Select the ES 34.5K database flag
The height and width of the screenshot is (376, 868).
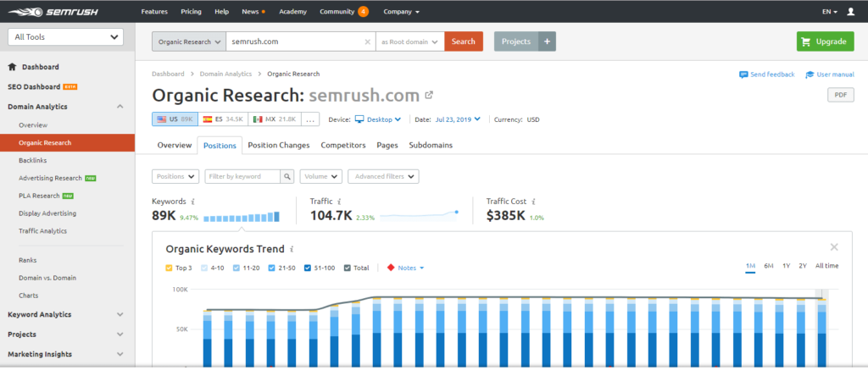221,119
